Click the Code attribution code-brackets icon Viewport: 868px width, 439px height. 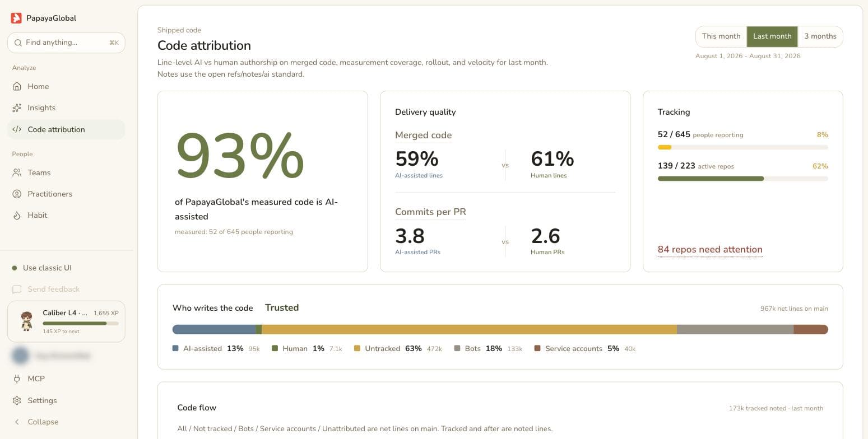17,129
